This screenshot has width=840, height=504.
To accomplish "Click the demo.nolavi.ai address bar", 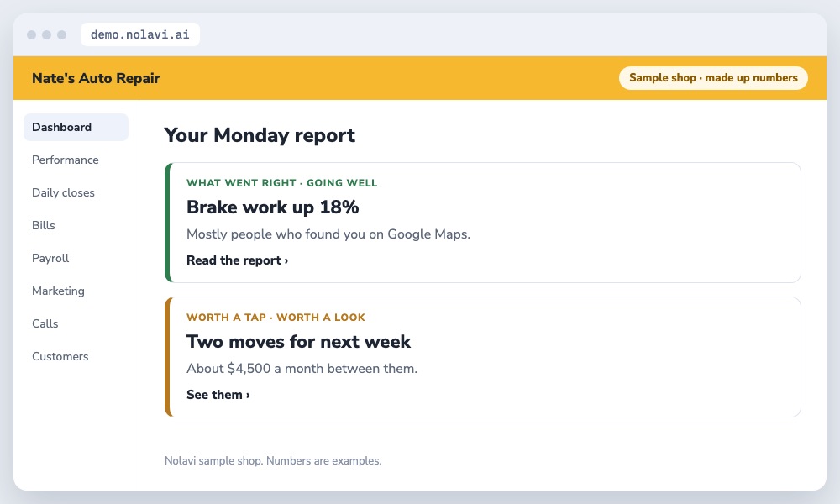I will 139,34.
